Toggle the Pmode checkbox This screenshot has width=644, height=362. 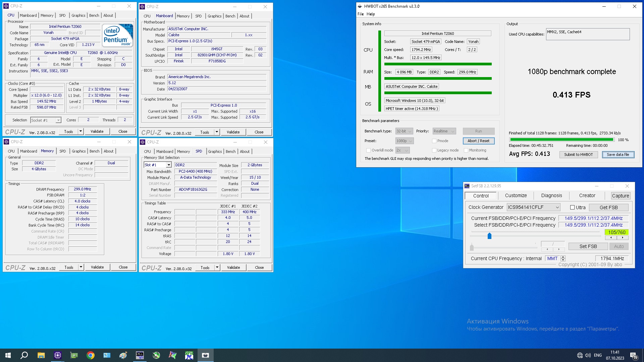434,141
